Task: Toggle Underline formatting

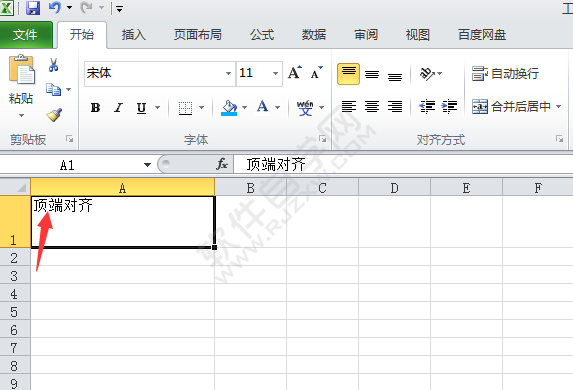Action: pos(141,107)
